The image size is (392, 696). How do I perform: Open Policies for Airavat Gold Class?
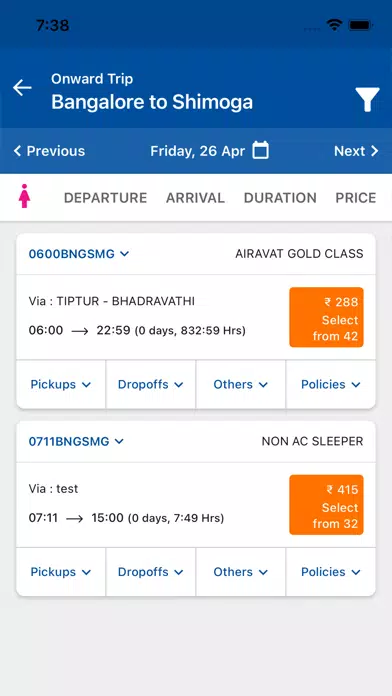331,384
